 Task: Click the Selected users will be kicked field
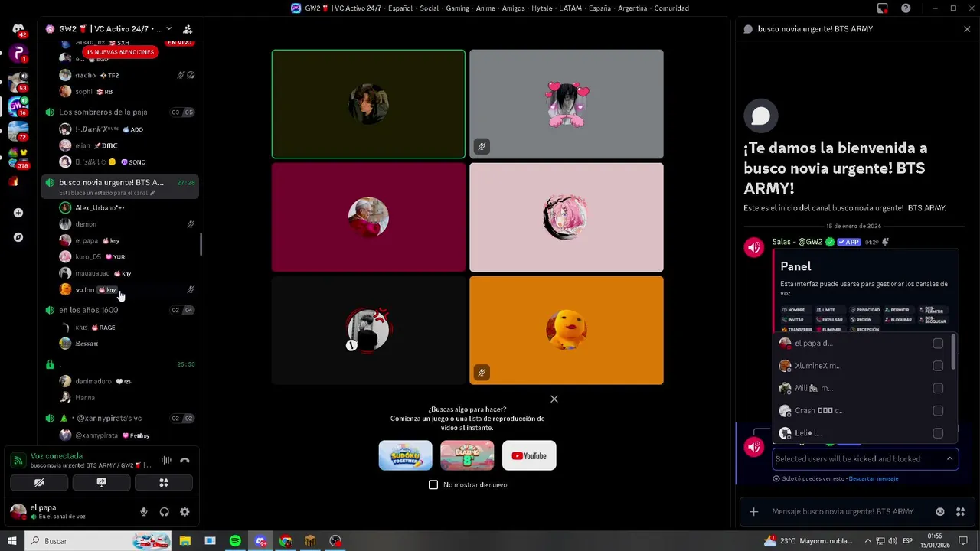(x=865, y=459)
